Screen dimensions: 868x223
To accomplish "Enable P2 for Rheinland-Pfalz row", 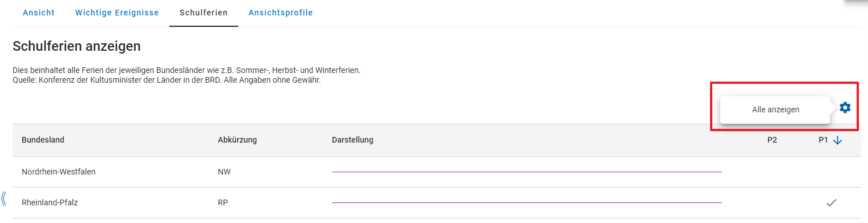I will coord(772,202).
